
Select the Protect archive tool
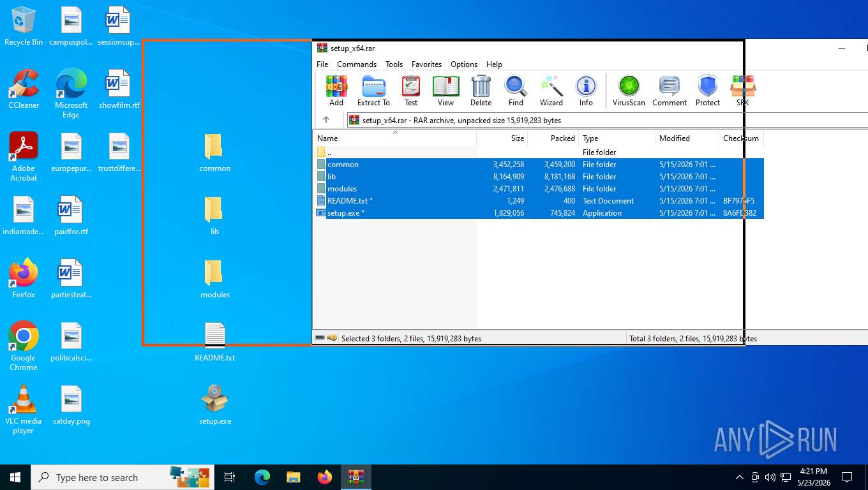point(708,91)
